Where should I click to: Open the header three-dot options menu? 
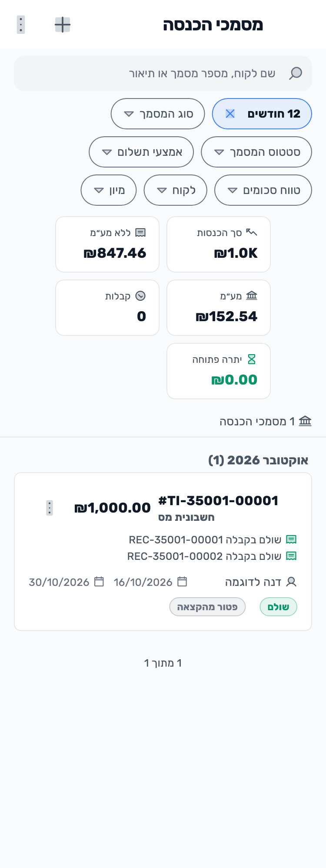(x=21, y=25)
